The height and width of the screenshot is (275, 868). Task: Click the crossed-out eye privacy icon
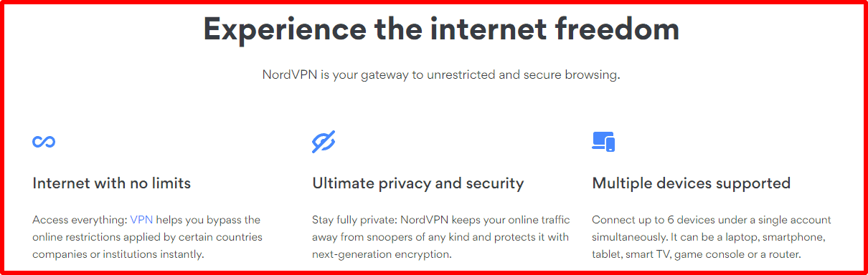tap(324, 142)
